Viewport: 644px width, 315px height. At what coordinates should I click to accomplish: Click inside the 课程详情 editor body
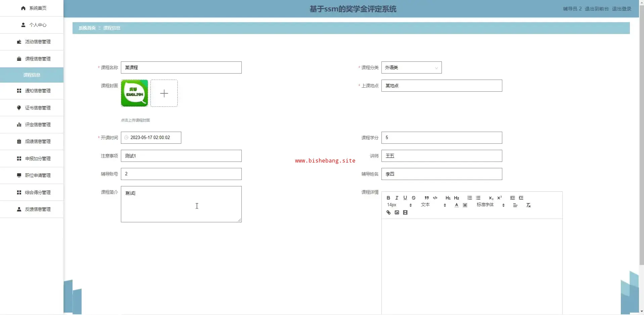[472, 267]
